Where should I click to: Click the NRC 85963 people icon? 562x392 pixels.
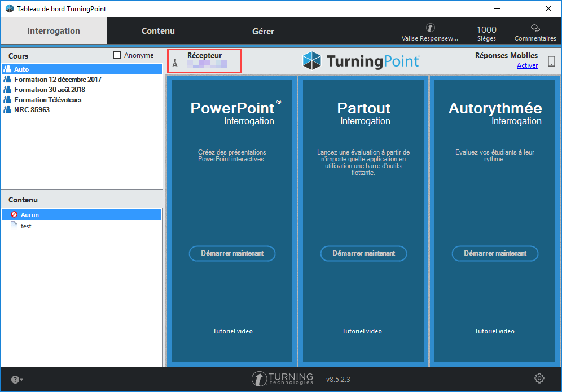pyautogui.click(x=7, y=109)
